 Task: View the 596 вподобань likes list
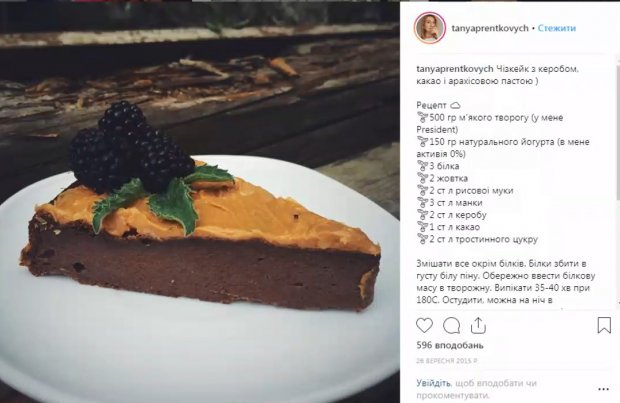450,345
